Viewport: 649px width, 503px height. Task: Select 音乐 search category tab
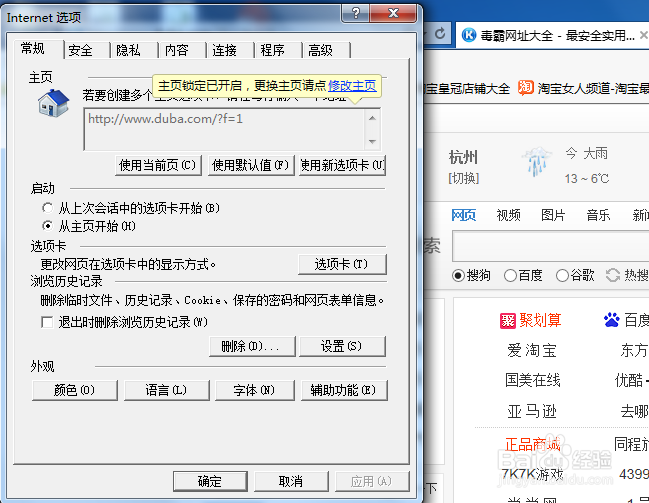598,215
